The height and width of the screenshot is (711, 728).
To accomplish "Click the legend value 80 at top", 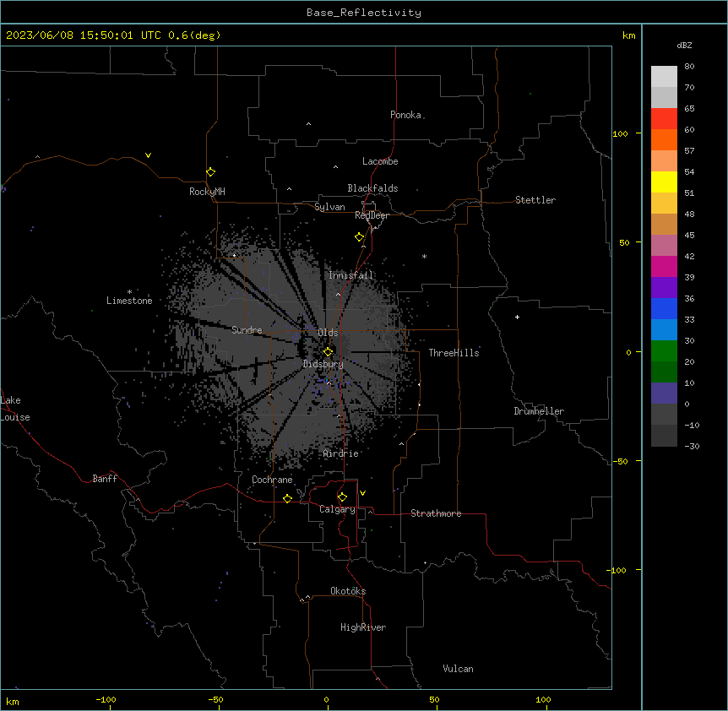I will coord(689,67).
